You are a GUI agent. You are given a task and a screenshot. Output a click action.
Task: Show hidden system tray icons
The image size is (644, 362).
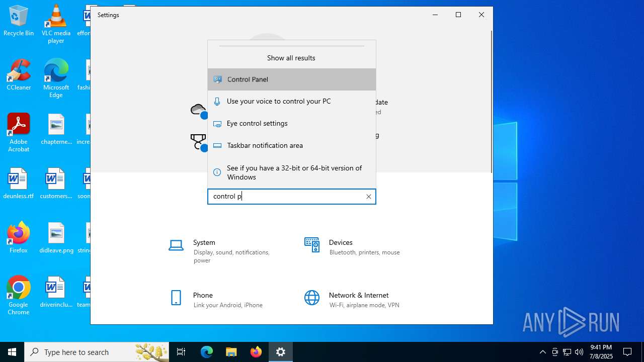[542, 352]
